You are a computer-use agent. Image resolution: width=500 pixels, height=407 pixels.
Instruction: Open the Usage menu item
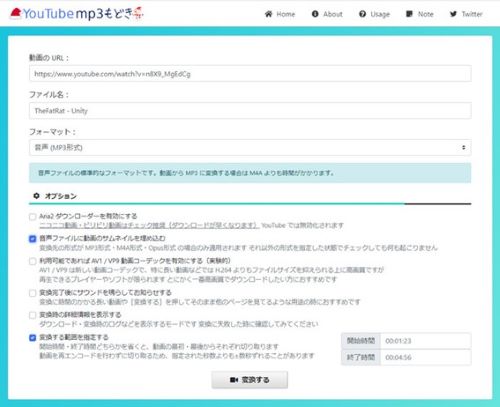click(x=374, y=14)
